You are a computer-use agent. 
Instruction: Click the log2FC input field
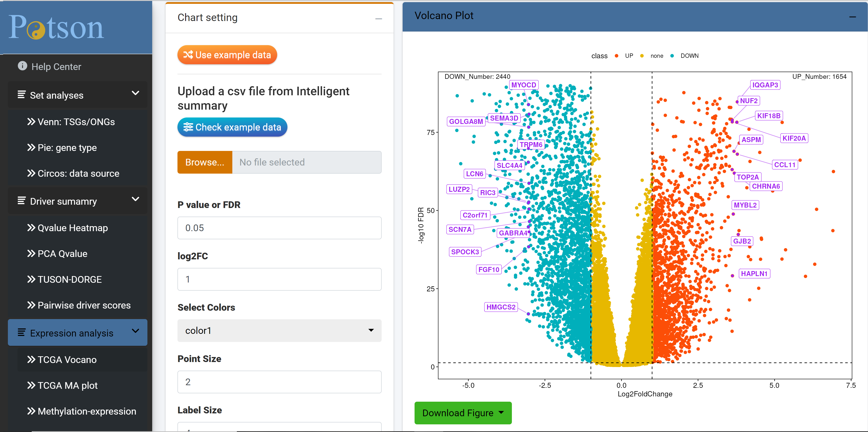point(279,279)
